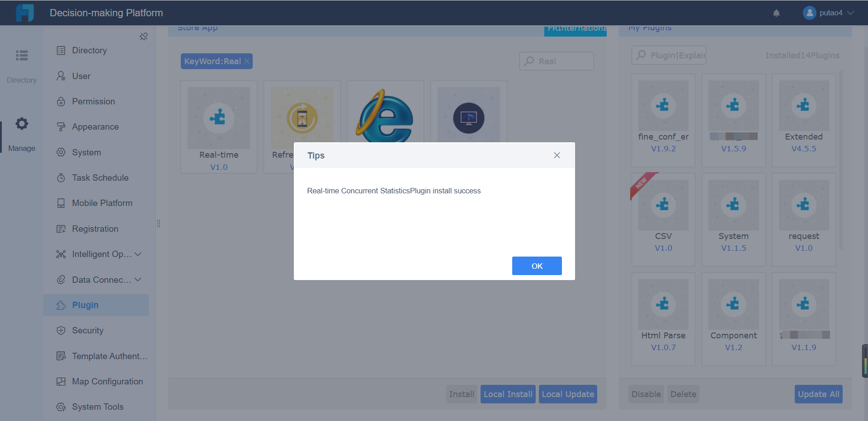Open the Directory menu item

96,51
